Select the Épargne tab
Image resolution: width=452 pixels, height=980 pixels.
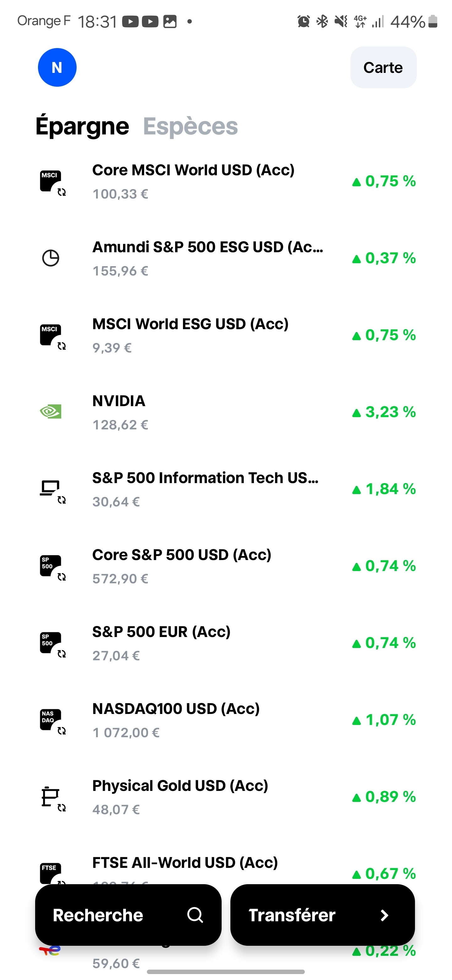pyautogui.click(x=82, y=126)
